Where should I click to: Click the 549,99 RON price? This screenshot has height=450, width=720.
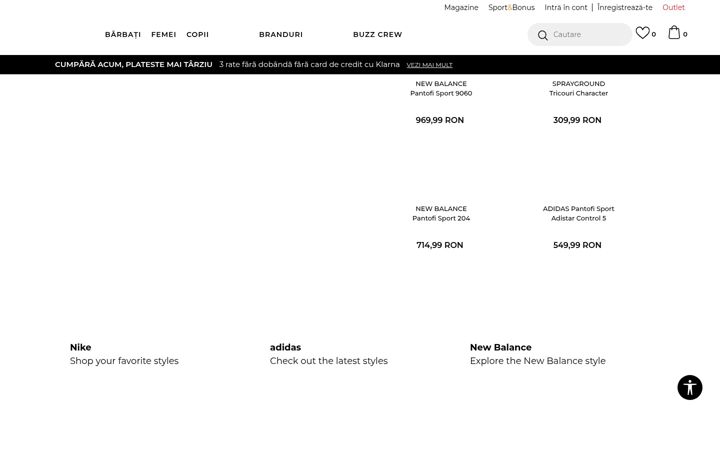tap(577, 245)
